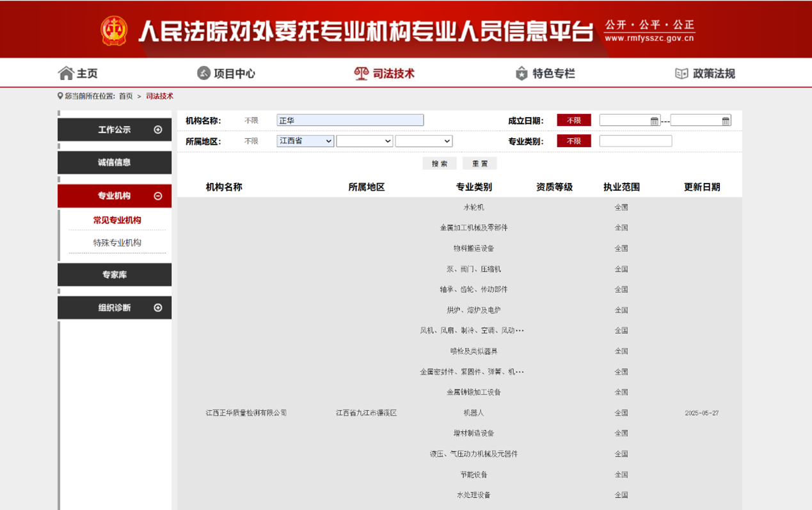The height and width of the screenshot is (510, 812).
Task: Open the calendar picker for end date
Action: coord(724,120)
